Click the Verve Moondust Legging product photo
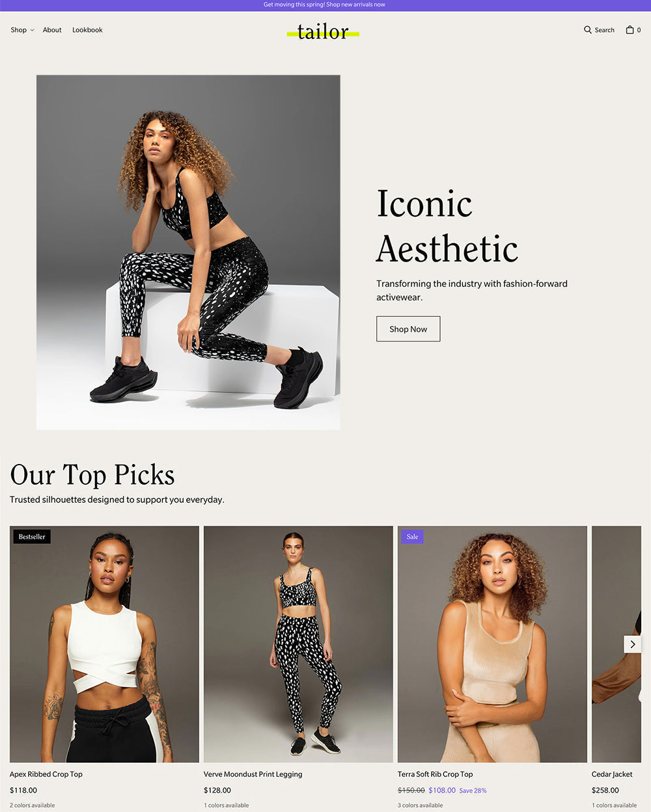This screenshot has width=651, height=812. (298, 644)
